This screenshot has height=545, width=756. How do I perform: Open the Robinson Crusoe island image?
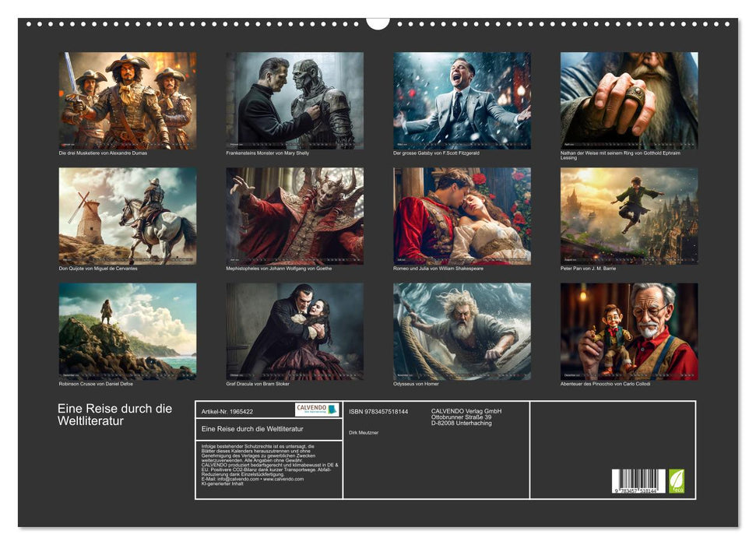(x=128, y=331)
